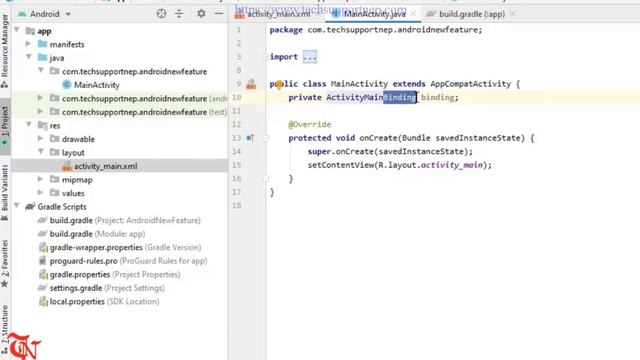Open local.properties file
This screenshot has height=360, width=640.
point(104,301)
